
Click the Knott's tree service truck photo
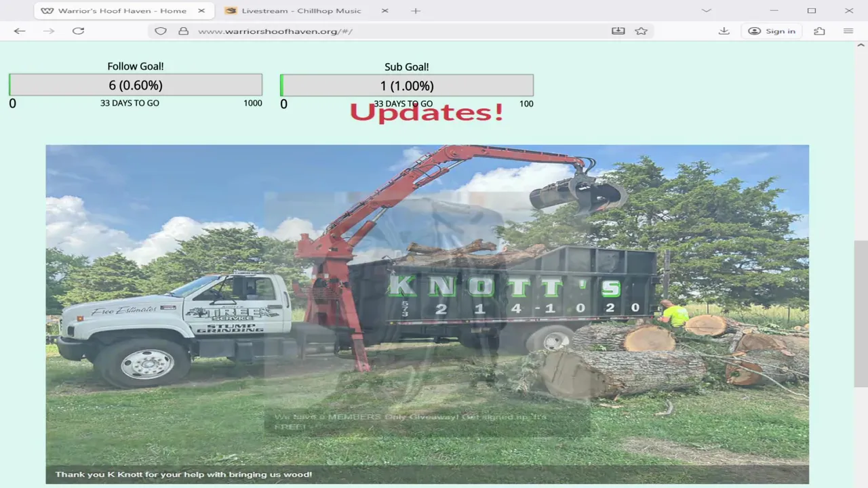point(427,314)
